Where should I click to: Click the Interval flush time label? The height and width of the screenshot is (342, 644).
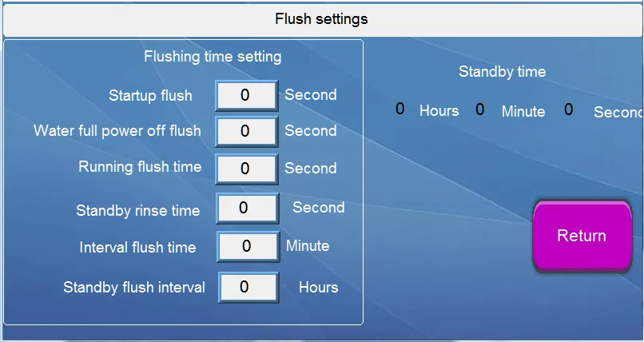(x=137, y=248)
